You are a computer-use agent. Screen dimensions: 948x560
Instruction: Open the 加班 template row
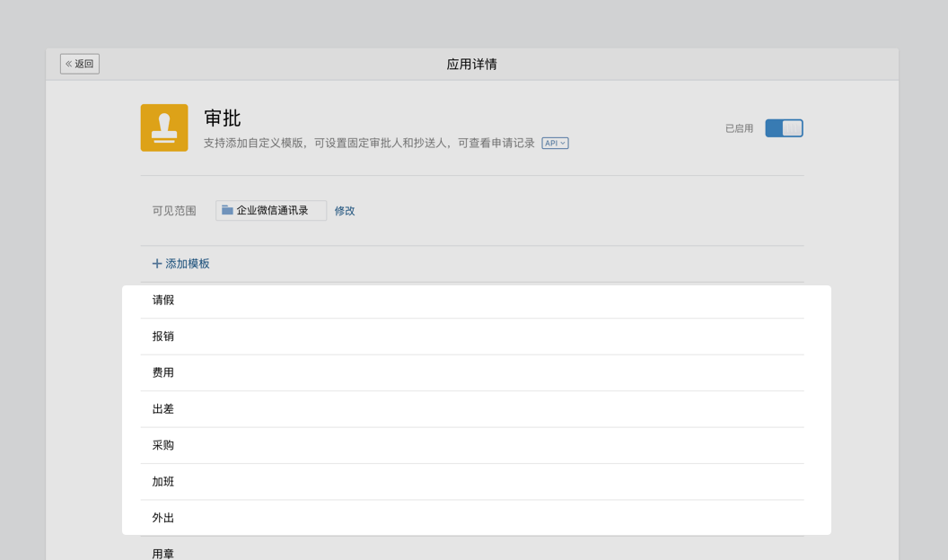[x=472, y=481]
